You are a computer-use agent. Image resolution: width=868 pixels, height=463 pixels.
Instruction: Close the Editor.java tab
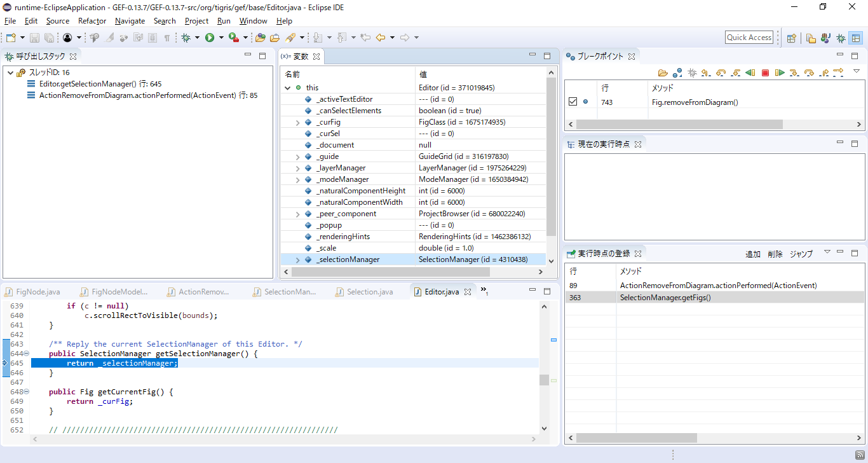click(x=467, y=292)
